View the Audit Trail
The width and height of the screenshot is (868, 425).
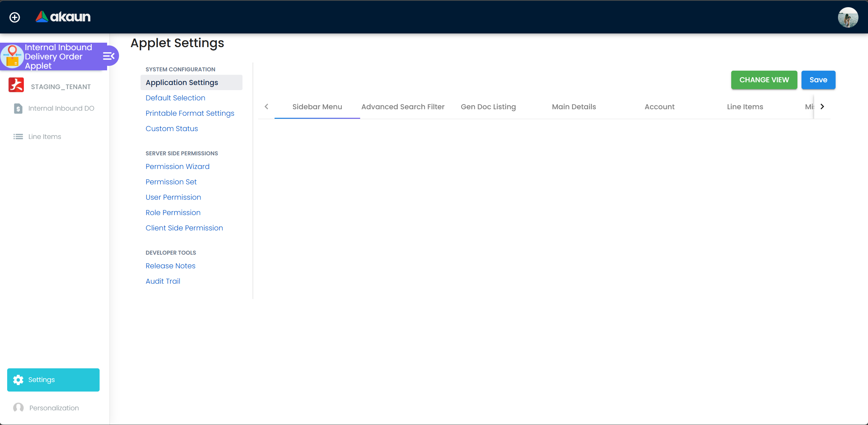click(163, 281)
